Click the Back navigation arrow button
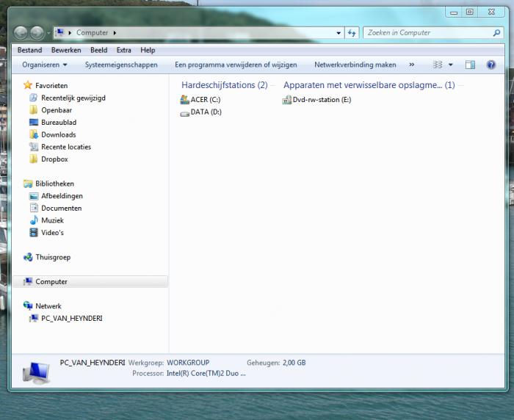This screenshot has height=420, width=514. 21,33
